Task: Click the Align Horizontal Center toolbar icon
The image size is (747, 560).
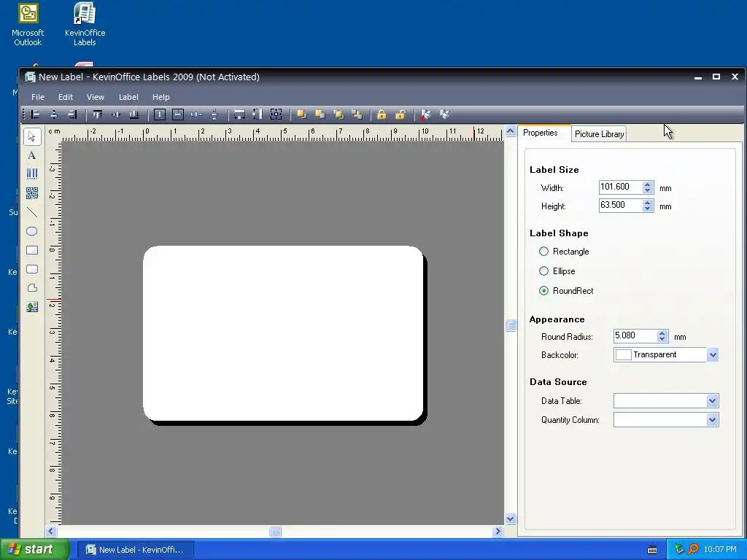Action: (54, 114)
